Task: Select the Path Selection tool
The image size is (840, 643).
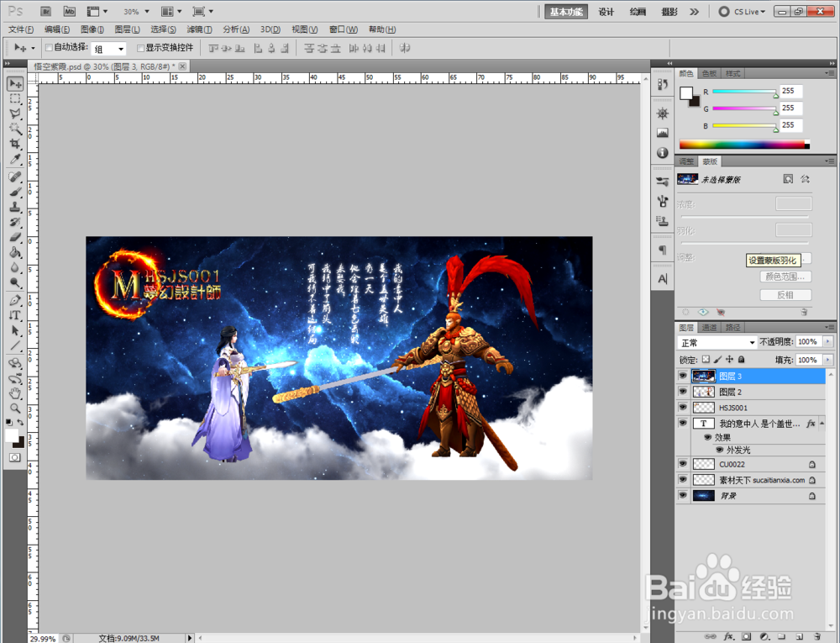Action: tap(15, 330)
